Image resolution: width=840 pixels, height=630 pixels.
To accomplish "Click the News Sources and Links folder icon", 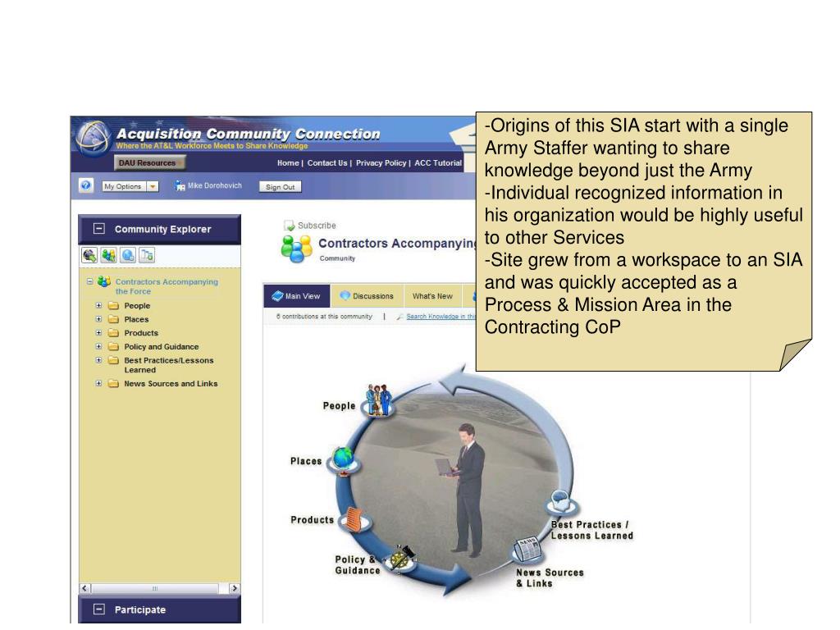I will 113,384.
